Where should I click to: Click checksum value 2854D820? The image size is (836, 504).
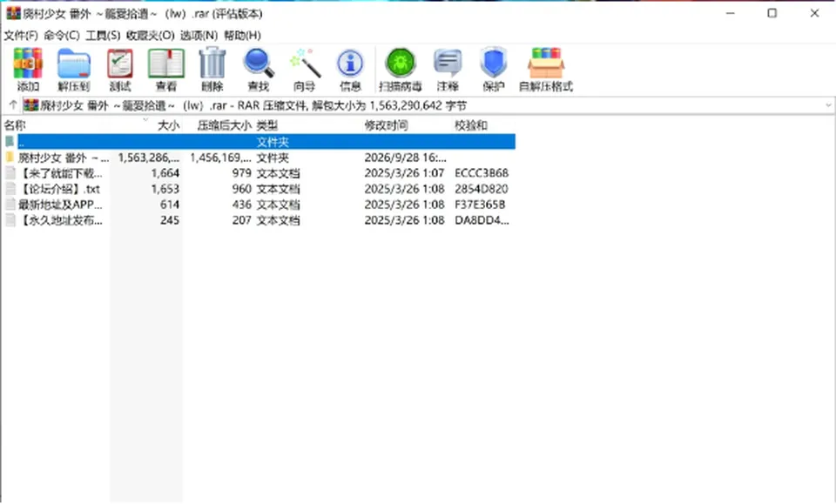(482, 189)
